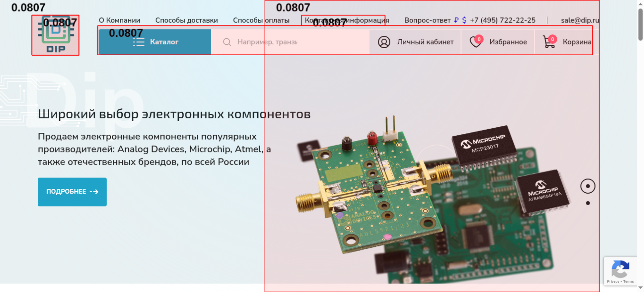The width and height of the screenshot is (644, 292).
Task: Click the user profile avatar icon
Action: point(384,42)
